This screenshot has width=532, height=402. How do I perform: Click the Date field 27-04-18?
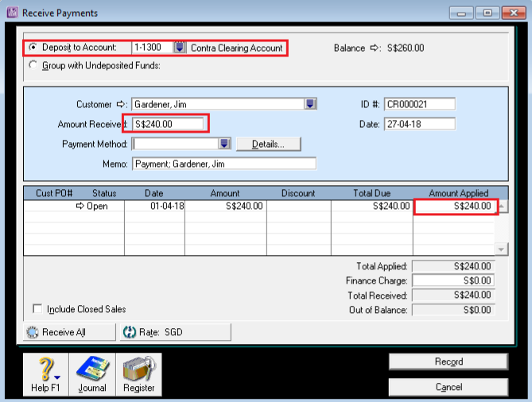[x=420, y=124]
